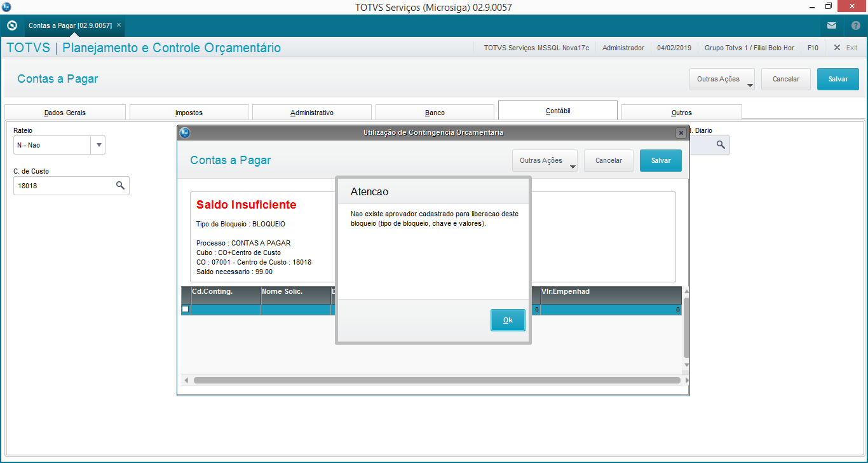This screenshot has width=868, height=463.
Task: Select the Contas a Pagar [02.9.0057] module tab
Action: pyautogui.click(x=70, y=25)
